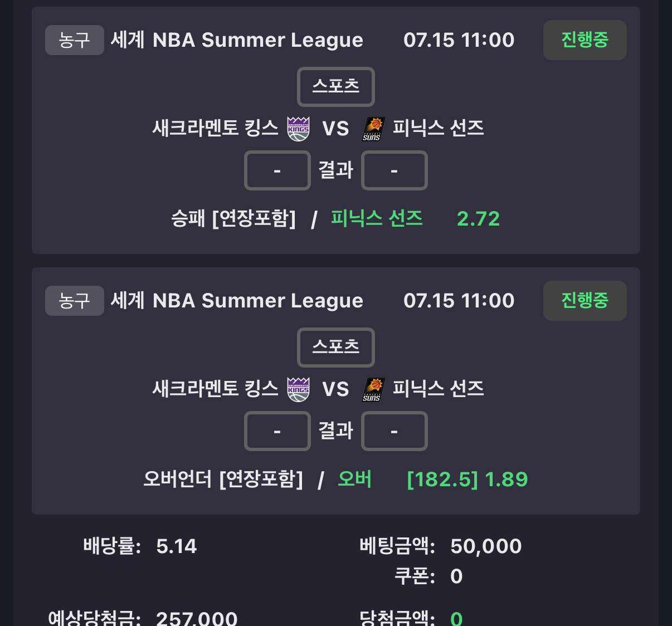Click home score result box in second card
This screenshot has width=672, height=626.
(277, 431)
